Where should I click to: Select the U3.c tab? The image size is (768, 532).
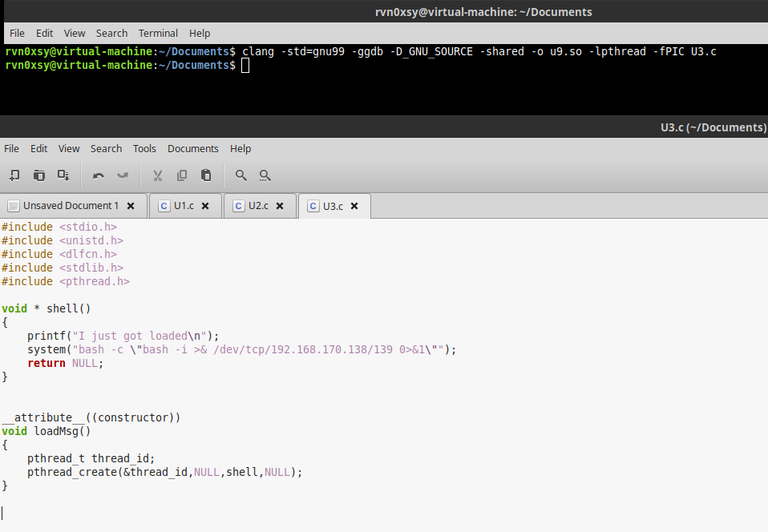click(x=333, y=206)
